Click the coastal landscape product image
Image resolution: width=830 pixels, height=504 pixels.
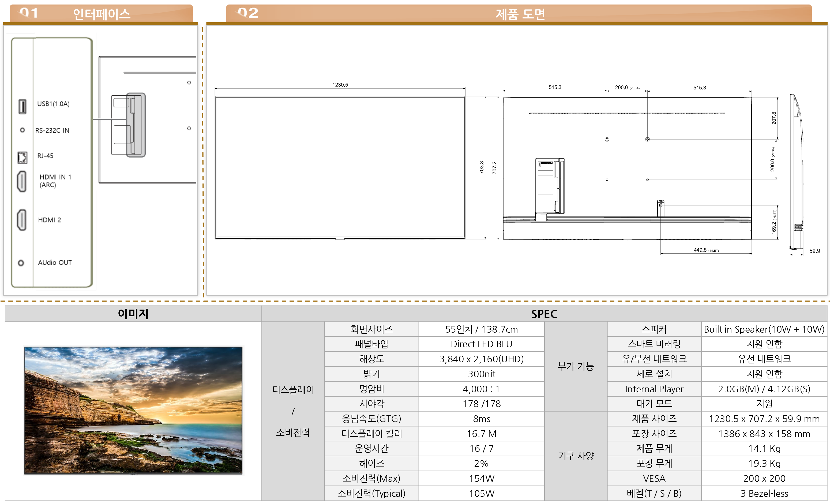pos(133,410)
